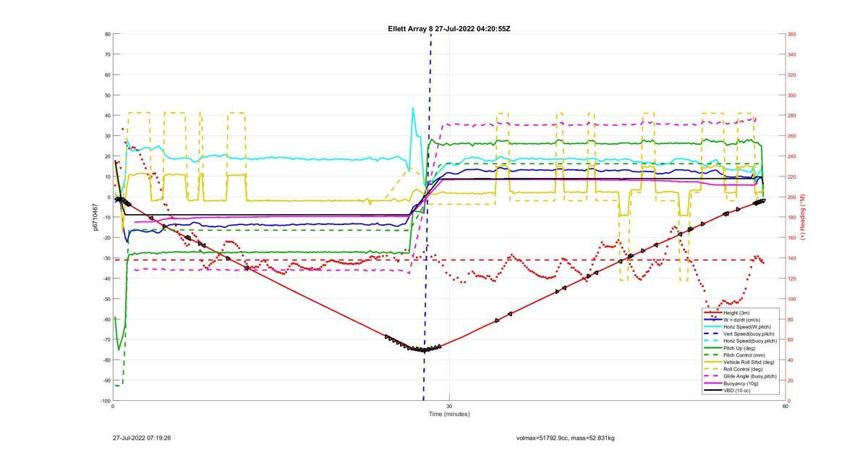Screen dimensions: 868x450
Task: Click the red heading tick label "140"
Action: pos(791,258)
